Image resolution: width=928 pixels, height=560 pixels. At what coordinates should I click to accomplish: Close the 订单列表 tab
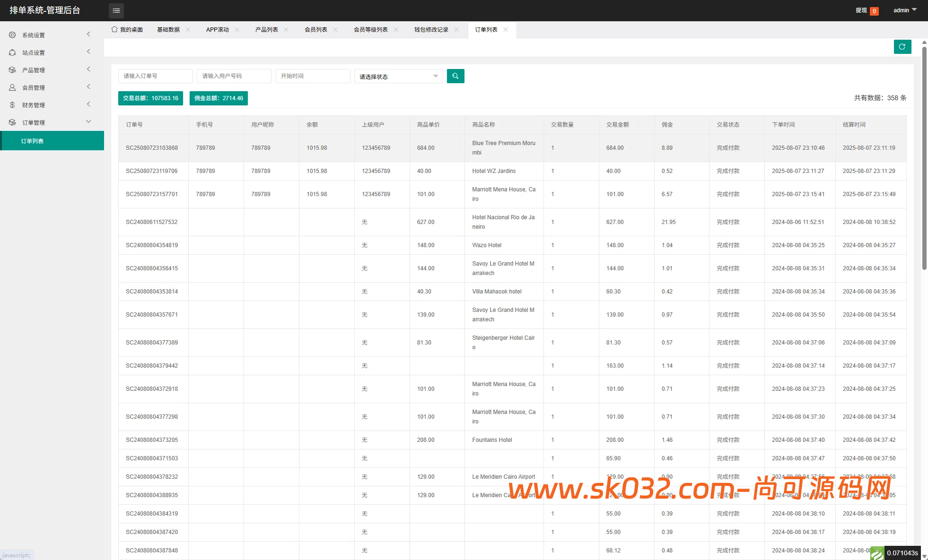pos(506,30)
